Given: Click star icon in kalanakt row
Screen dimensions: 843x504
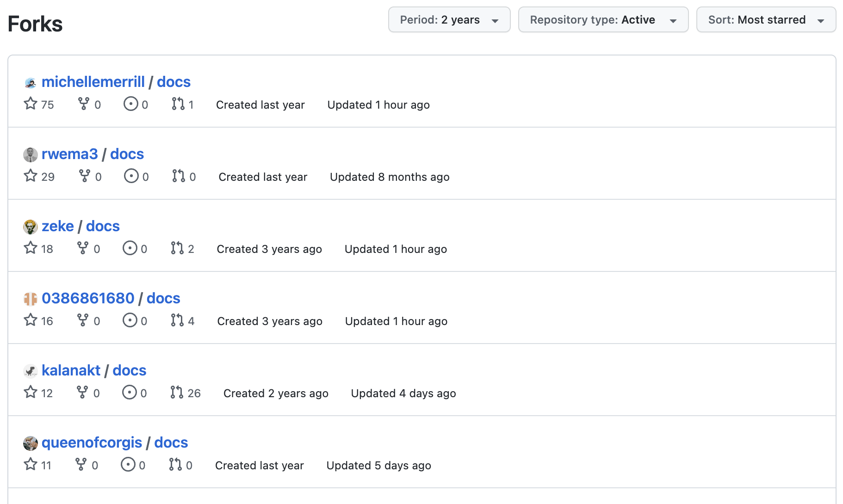Looking at the screenshot, I should coord(31,392).
